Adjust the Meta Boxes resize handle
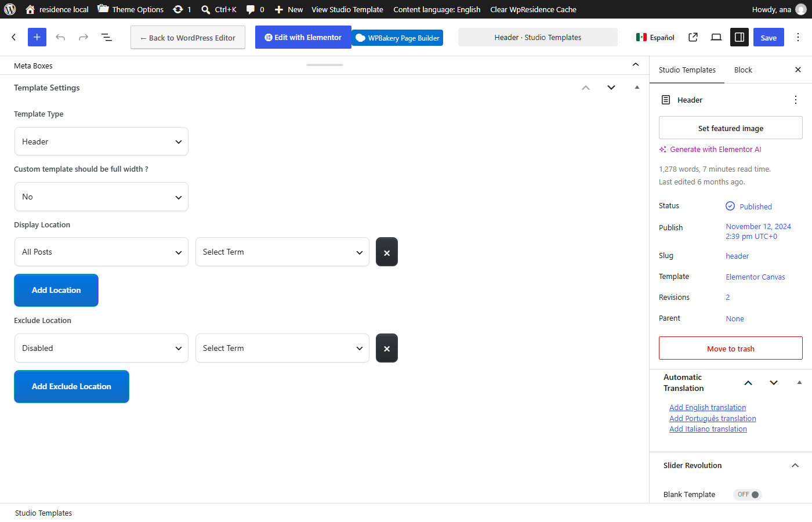Screen dimensions: 812x522 (x=325, y=65)
